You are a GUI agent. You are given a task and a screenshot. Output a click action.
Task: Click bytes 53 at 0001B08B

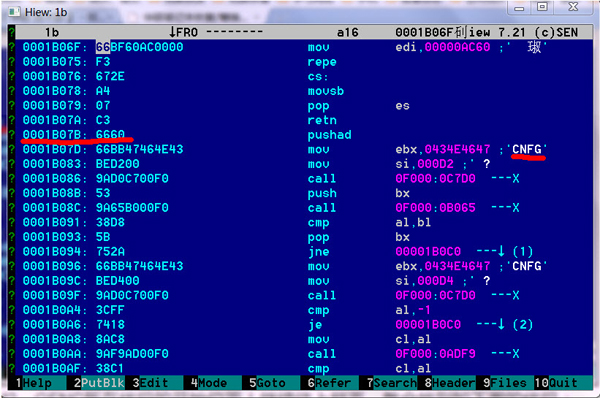coord(103,193)
